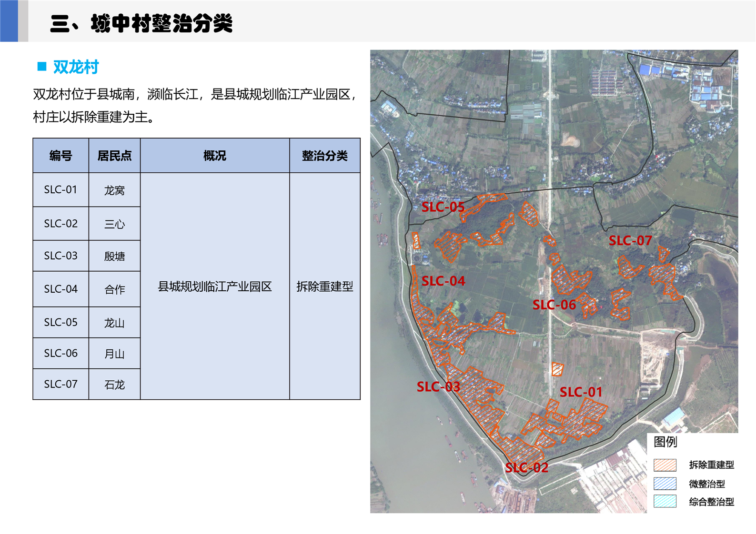Screen dimensions: 756x534
Task: Click the 县城规划临江产业园区 cell
Action: click(215, 286)
